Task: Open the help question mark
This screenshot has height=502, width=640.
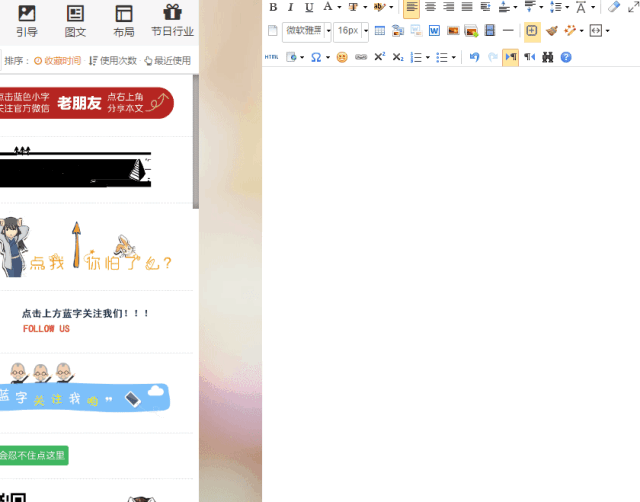Action: click(566, 57)
